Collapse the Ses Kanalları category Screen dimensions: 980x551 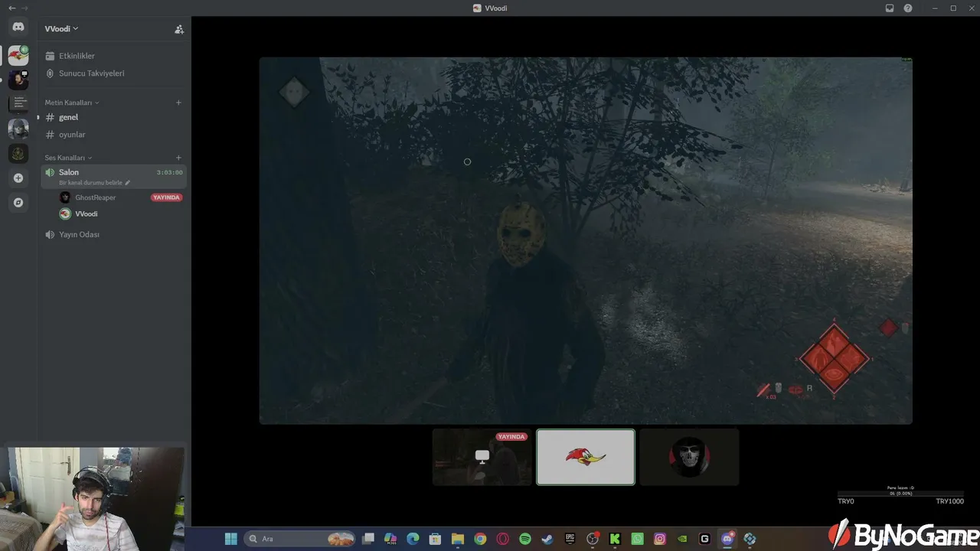click(68, 158)
